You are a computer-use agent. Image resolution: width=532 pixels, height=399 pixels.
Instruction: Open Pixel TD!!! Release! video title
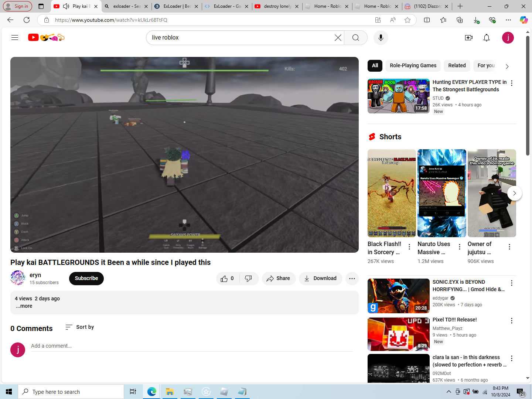click(455, 320)
